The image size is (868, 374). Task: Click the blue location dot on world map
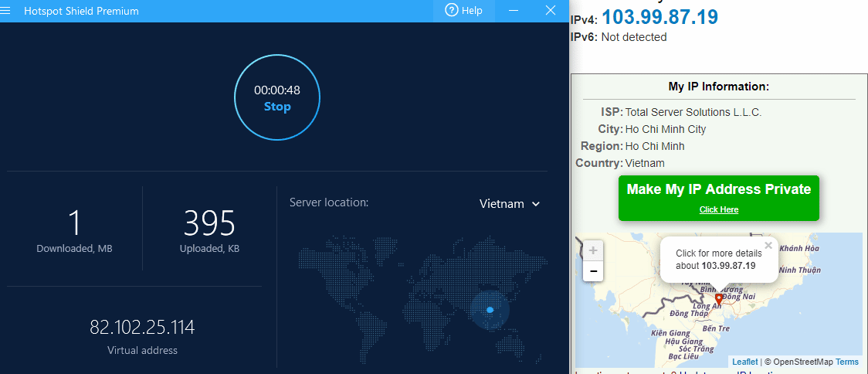click(x=490, y=310)
